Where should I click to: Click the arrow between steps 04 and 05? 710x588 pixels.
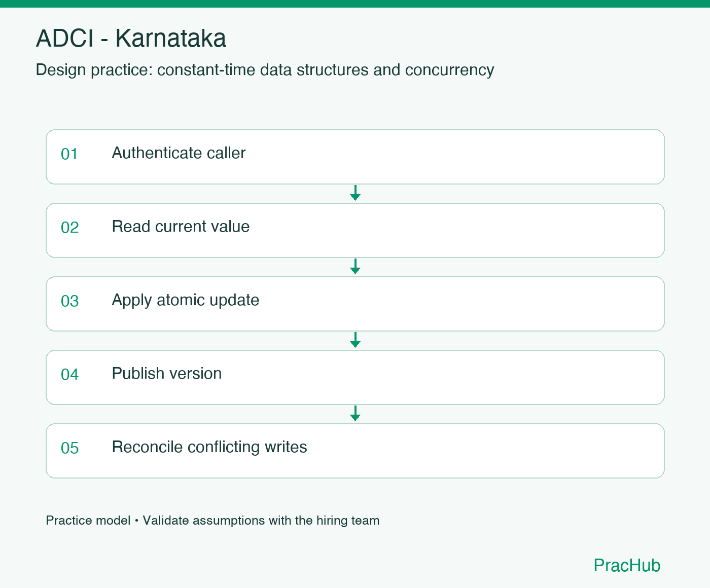coord(355,414)
